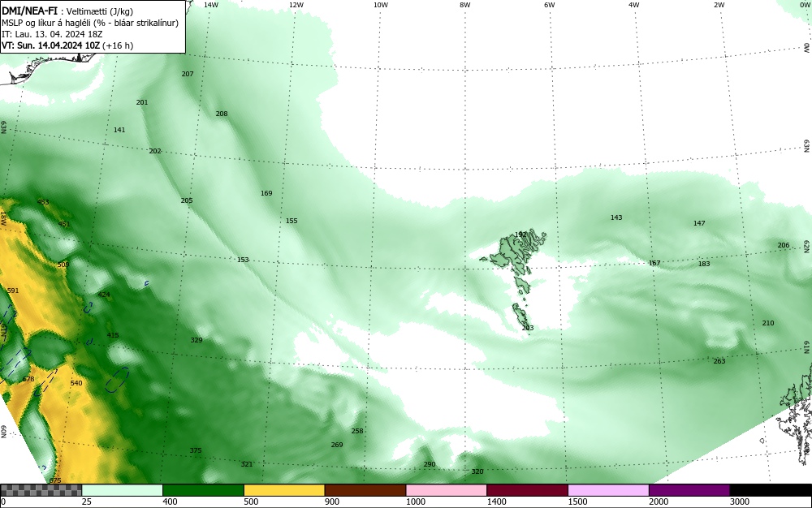Image resolution: width=812 pixels, height=508 pixels.
Task: Click the map value '183'
Action: [x=704, y=264]
